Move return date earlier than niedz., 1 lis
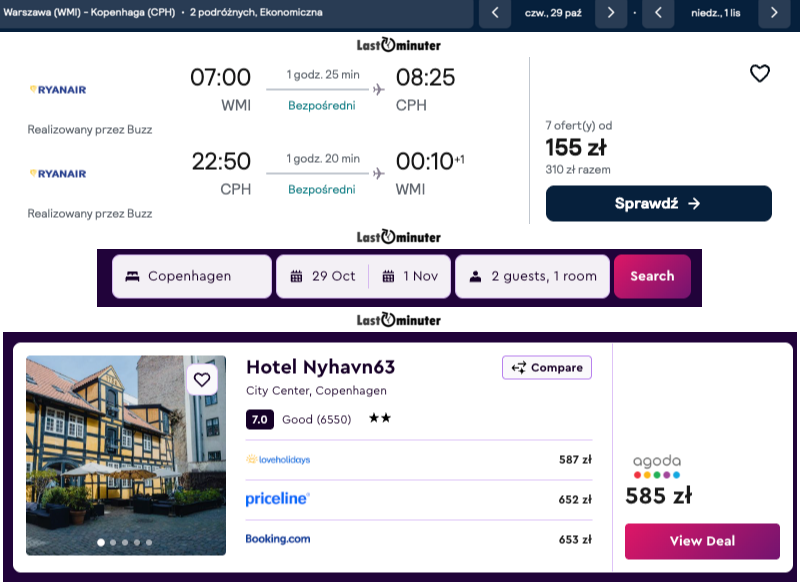The image size is (800, 582). pyautogui.click(x=658, y=13)
